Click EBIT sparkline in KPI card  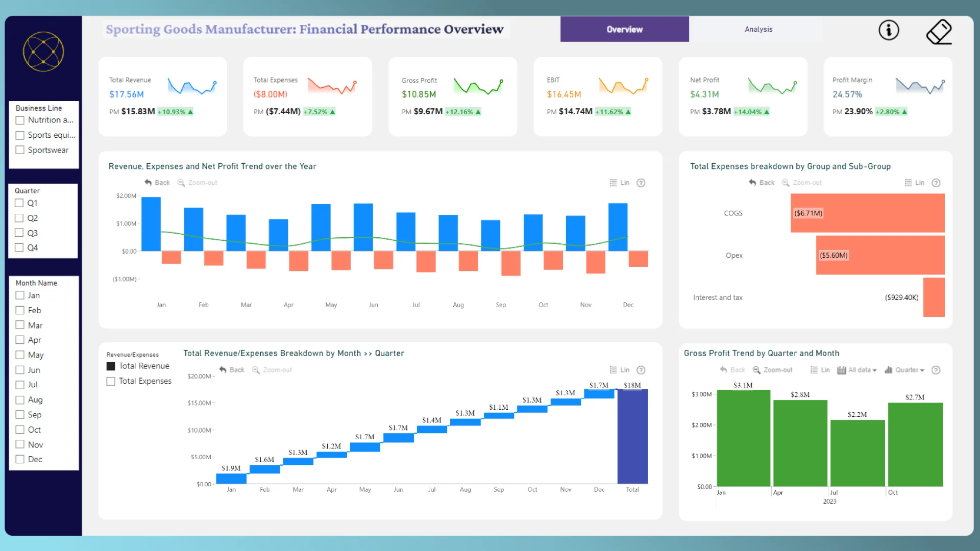pos(623,86)
